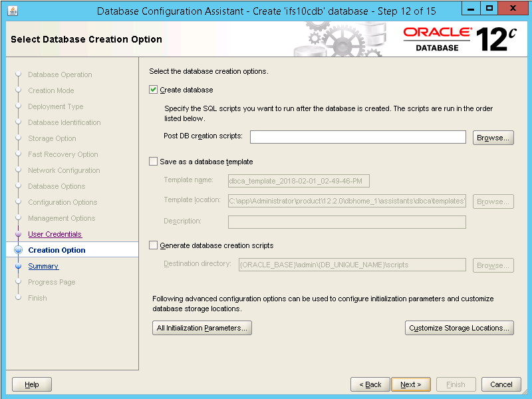
Task: Cancel the database configuration wizard
Action: pos(501,384)
